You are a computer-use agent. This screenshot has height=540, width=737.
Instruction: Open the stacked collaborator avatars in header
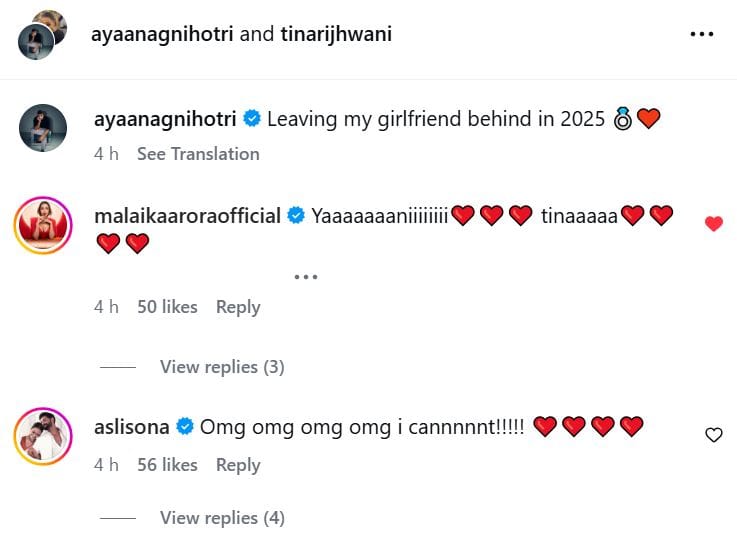click(42, 34)
